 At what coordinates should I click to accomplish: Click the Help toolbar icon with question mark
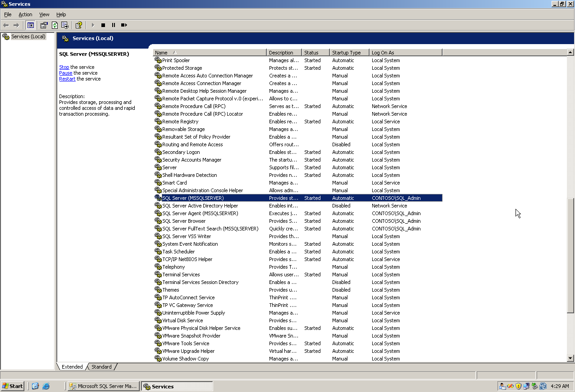tap(79, 25)
